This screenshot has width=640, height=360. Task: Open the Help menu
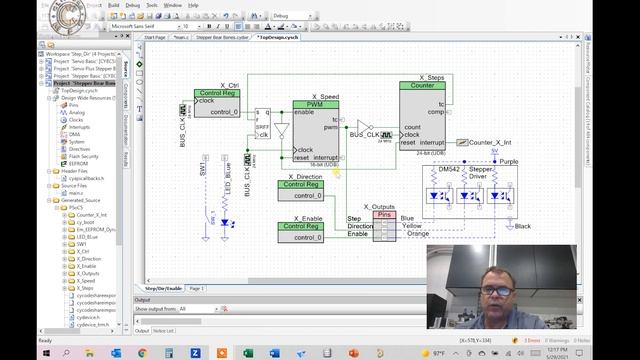point(193,5)
